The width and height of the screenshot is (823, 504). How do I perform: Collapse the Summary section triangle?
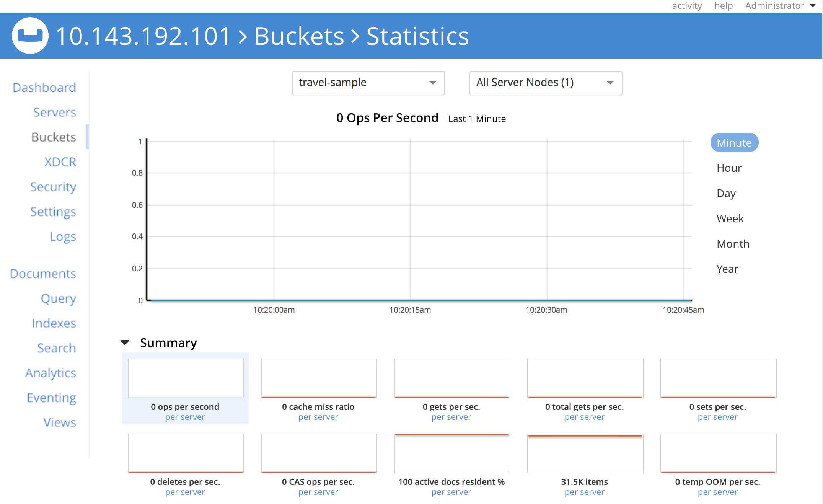(x=125, y=342)
